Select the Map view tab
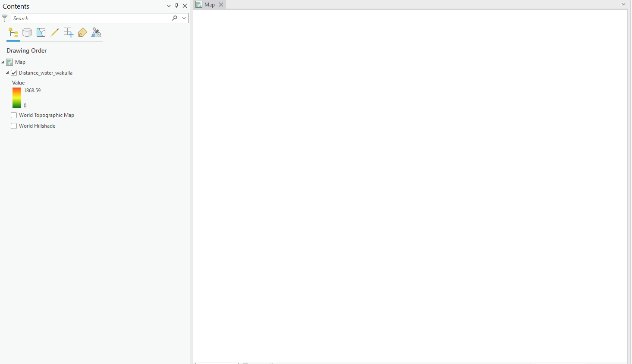The height and width of the screenshot is (364, 632). [209, 4]
